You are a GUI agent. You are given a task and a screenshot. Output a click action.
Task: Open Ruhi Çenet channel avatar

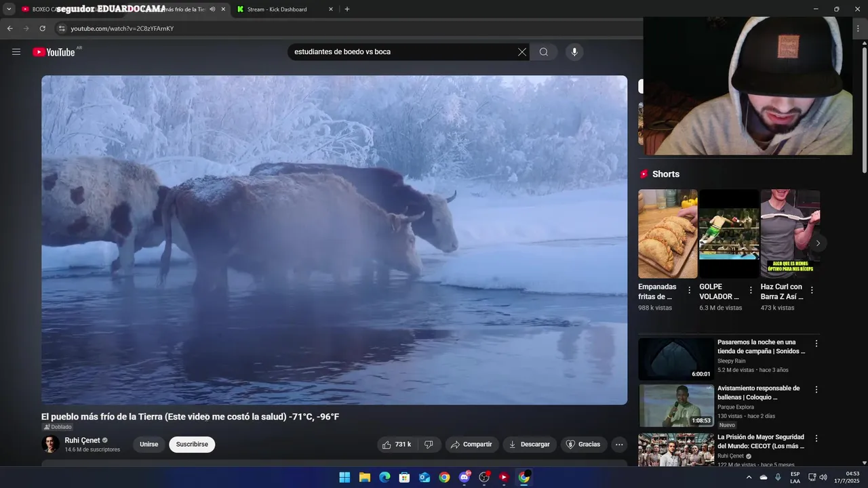click(50, 444)
